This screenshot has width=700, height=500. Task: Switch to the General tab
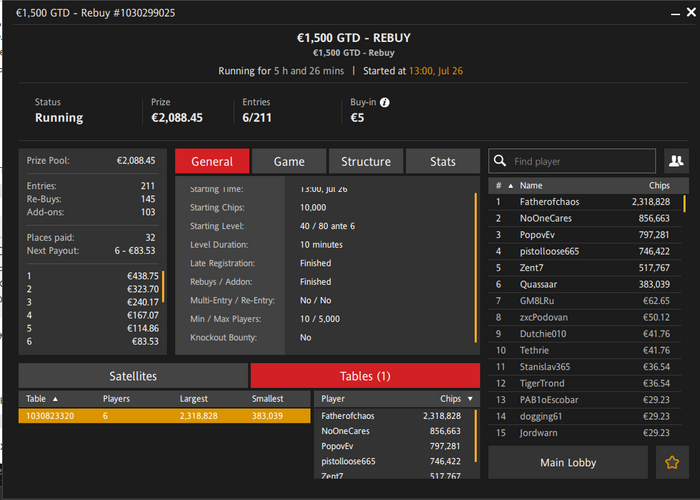click(x=212, y=161)
